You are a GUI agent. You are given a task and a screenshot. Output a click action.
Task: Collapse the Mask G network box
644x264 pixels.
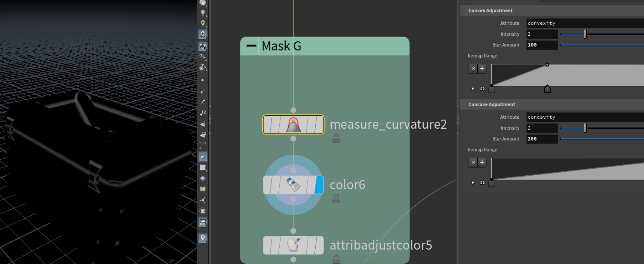click(251, 46)
